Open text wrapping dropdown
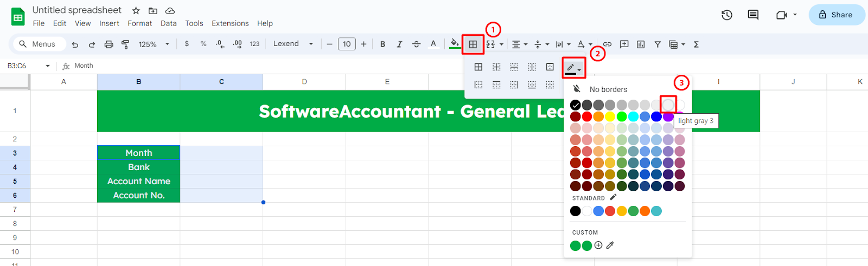Viewport: 868px width, 266px height. [x=563, y=44]
